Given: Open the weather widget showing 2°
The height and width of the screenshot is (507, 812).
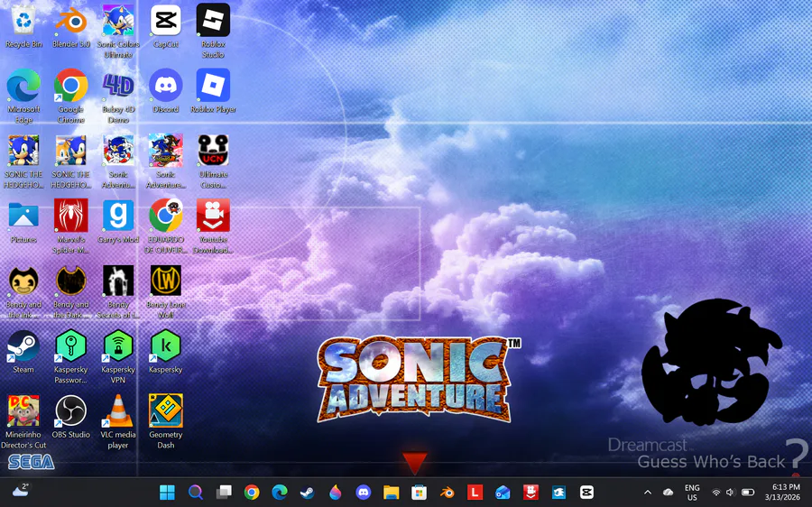Looking at the screenshot, I should (20, 490).
